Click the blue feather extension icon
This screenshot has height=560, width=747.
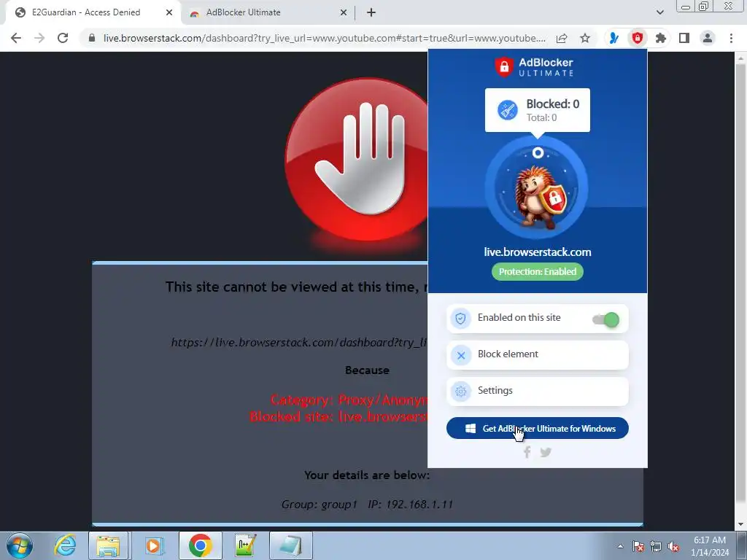[x=614, y=38]
